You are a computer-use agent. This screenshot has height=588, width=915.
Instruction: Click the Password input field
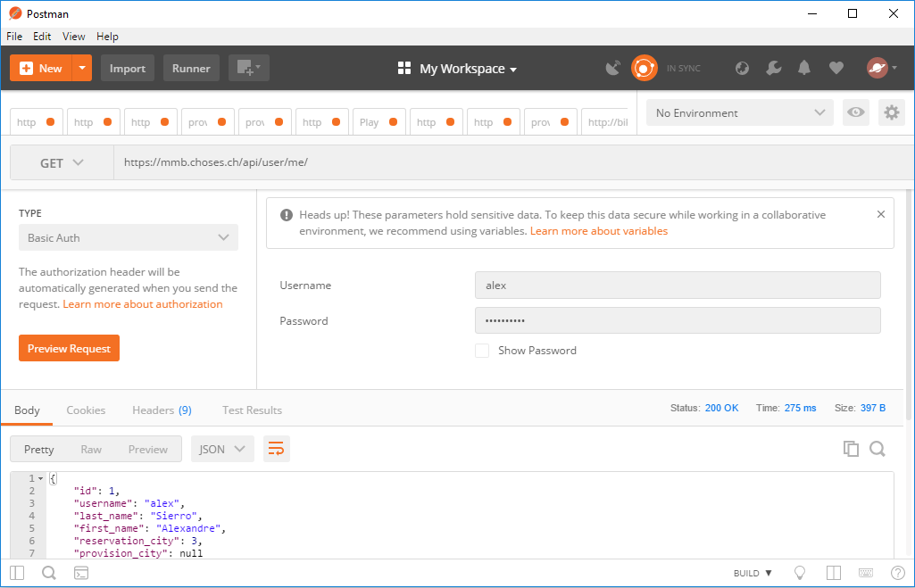pyautogui.click(x=678, y=320)
